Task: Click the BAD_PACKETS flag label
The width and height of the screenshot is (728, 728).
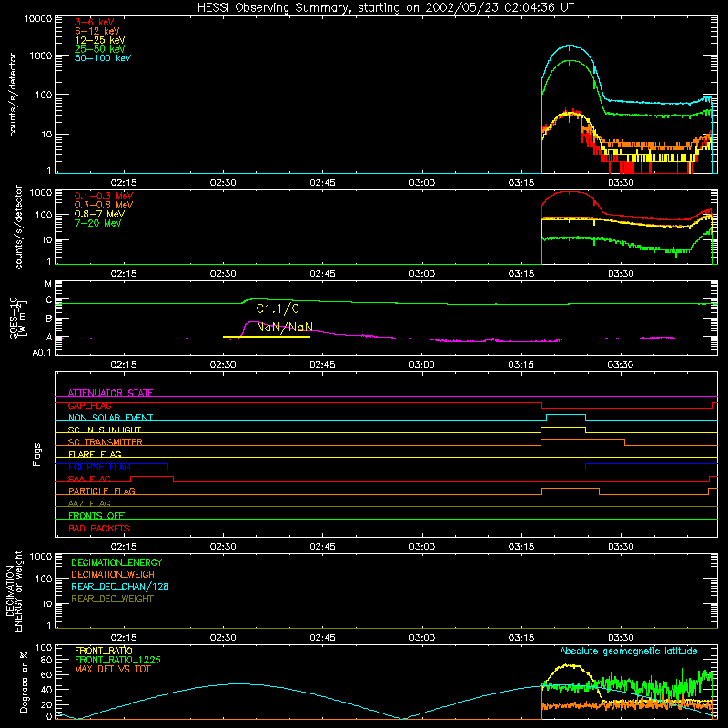Action: pos(99,528)
